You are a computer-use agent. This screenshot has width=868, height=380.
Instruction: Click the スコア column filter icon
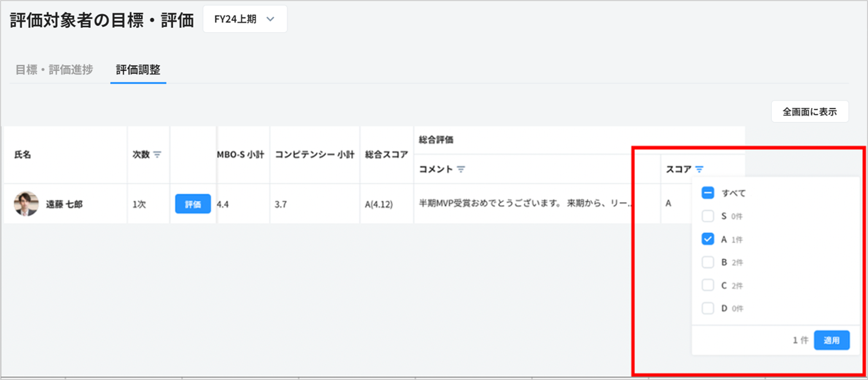coord(699,169)
